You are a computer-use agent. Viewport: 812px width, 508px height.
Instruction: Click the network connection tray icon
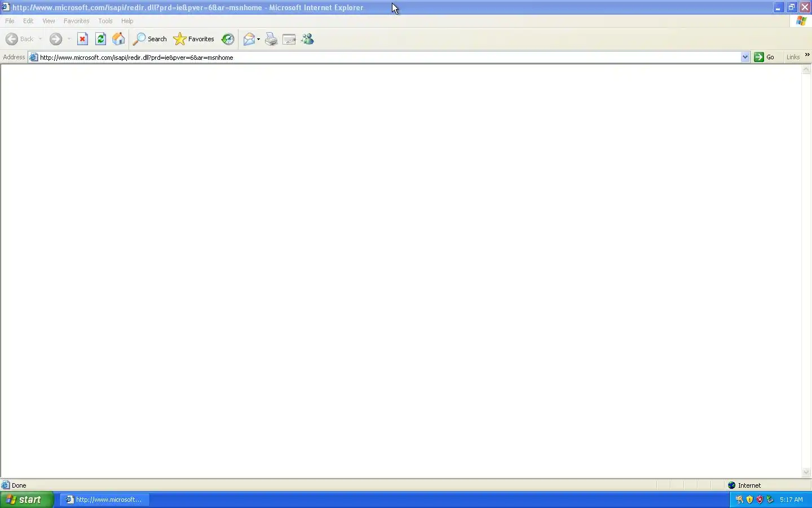point(770,500)
